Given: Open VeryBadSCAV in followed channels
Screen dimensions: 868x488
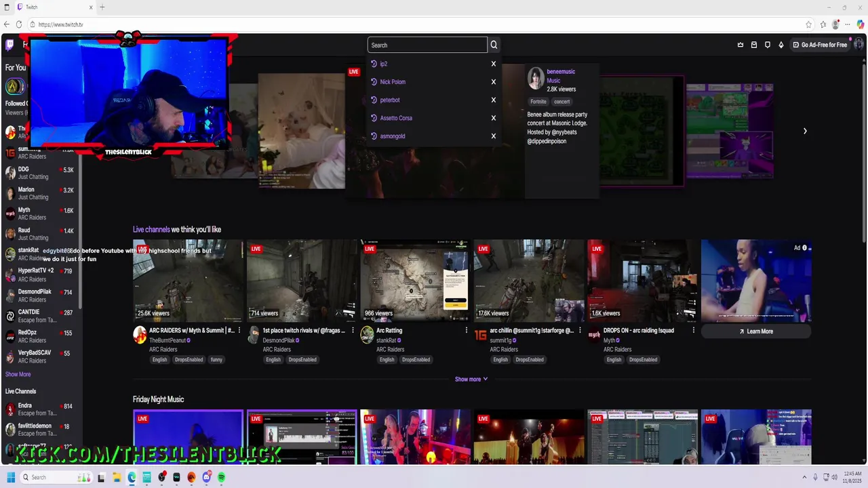Looking at the screenshot, I should tap(41, 357).
